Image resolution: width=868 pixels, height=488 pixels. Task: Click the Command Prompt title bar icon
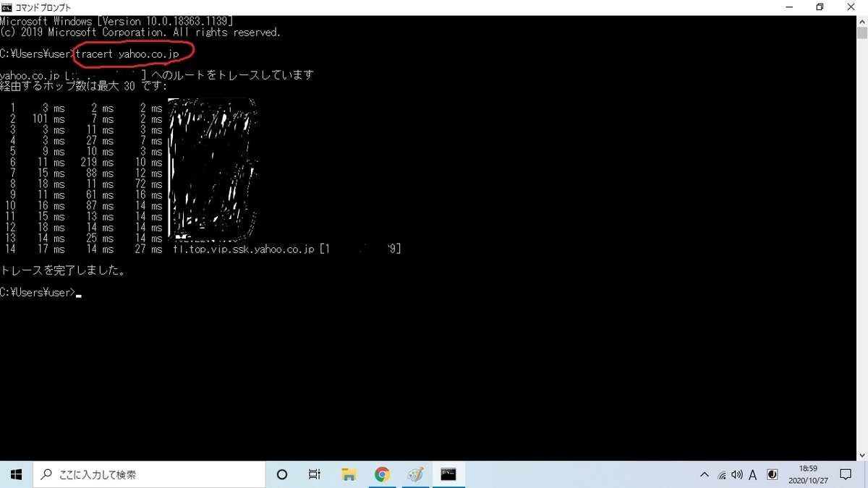click(x=7, y=7)
